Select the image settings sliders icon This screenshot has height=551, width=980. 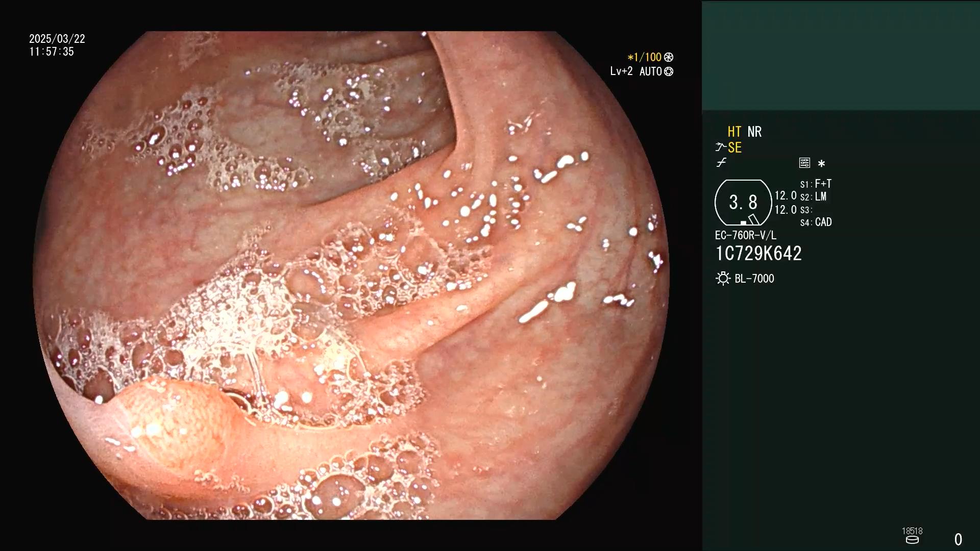click(804, 163)
